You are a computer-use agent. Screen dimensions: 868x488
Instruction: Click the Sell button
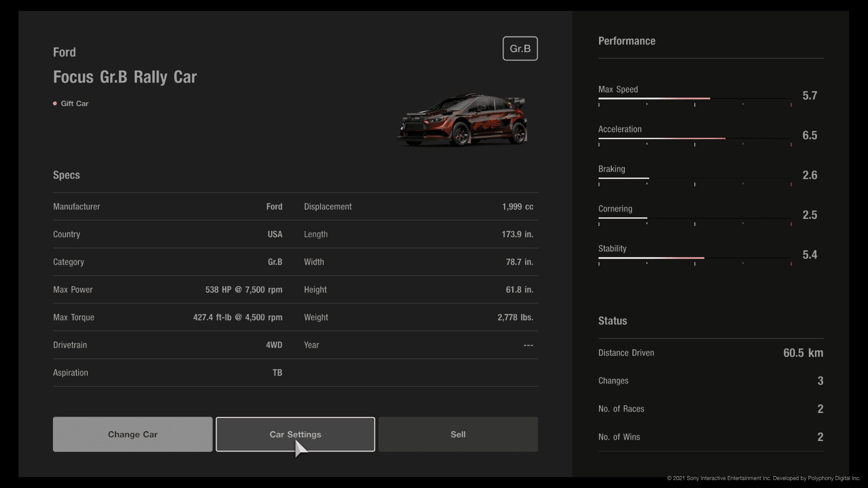point(458,434)
